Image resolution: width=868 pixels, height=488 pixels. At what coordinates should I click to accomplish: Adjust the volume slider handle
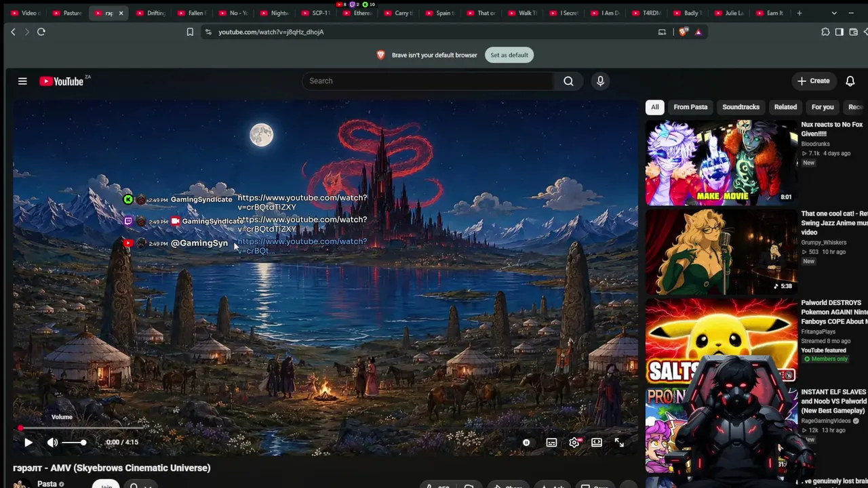(x=83, y=443)
